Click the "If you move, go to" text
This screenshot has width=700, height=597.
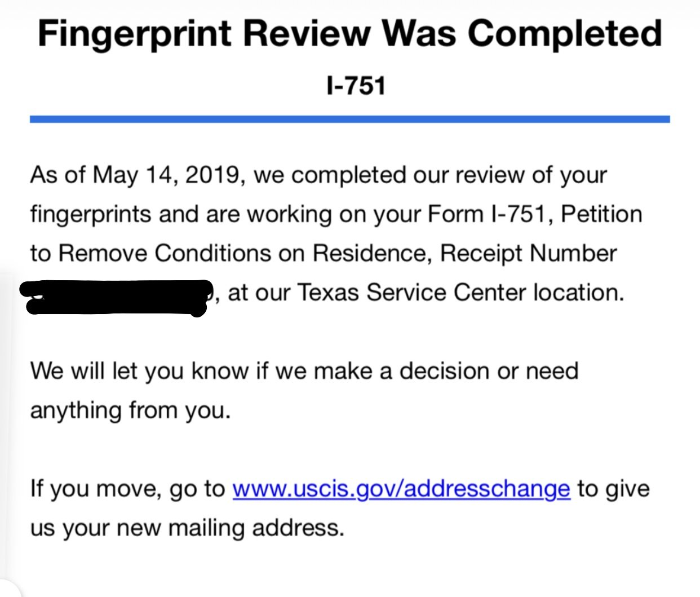click(127, 489)
